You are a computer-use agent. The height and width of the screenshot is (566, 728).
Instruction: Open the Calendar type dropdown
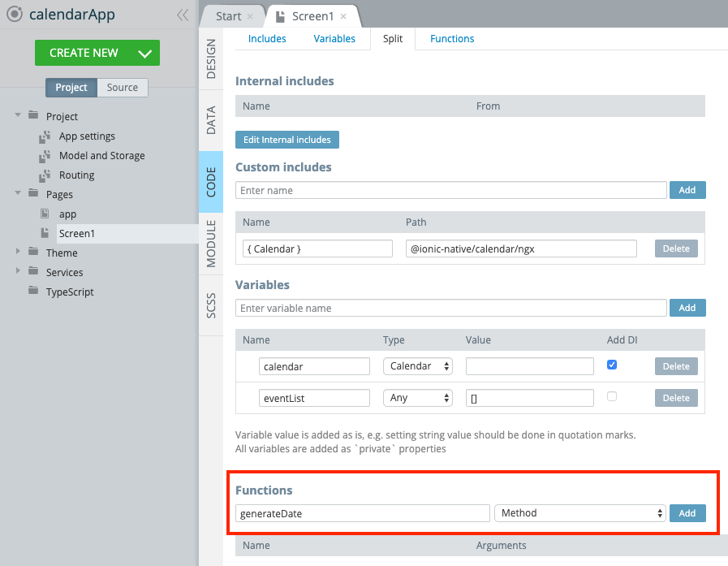click(x=418, y=366)
